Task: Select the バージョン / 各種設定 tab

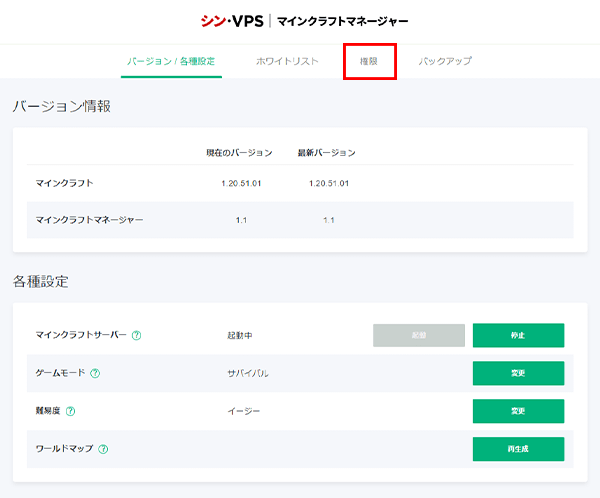Action: pos(171,61)
